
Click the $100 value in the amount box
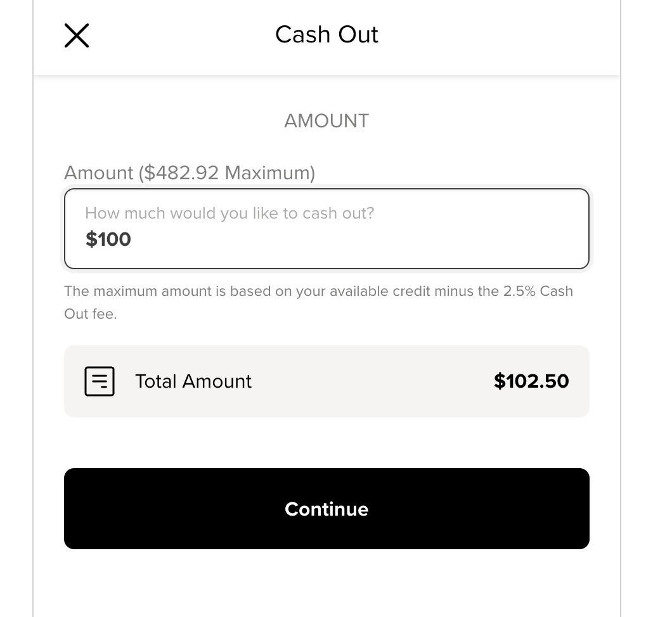pyautogui.click(x=108, y=239)
